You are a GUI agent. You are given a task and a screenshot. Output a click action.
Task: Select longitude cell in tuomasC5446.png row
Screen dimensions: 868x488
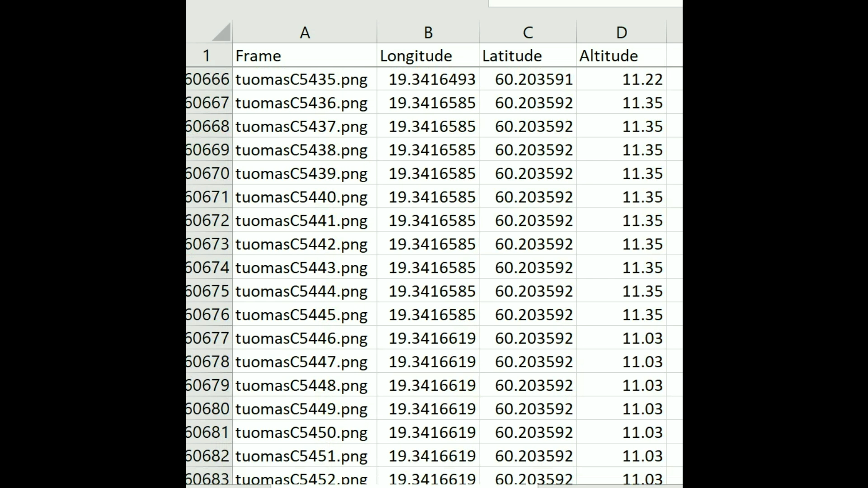click(x=428, y=338)
